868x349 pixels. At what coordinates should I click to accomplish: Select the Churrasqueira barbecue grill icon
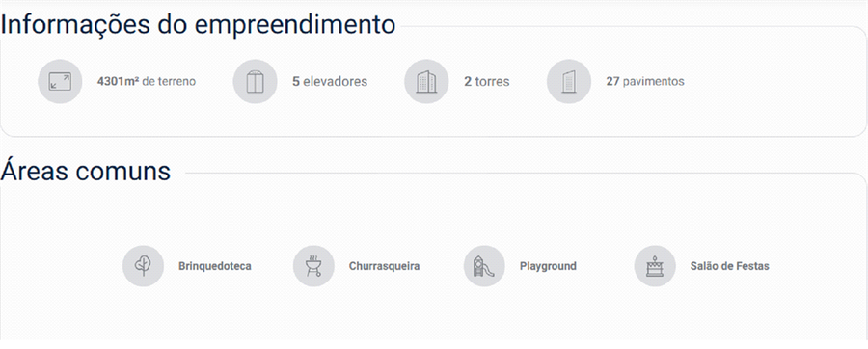pyautogui.click(x=313, y=266)
